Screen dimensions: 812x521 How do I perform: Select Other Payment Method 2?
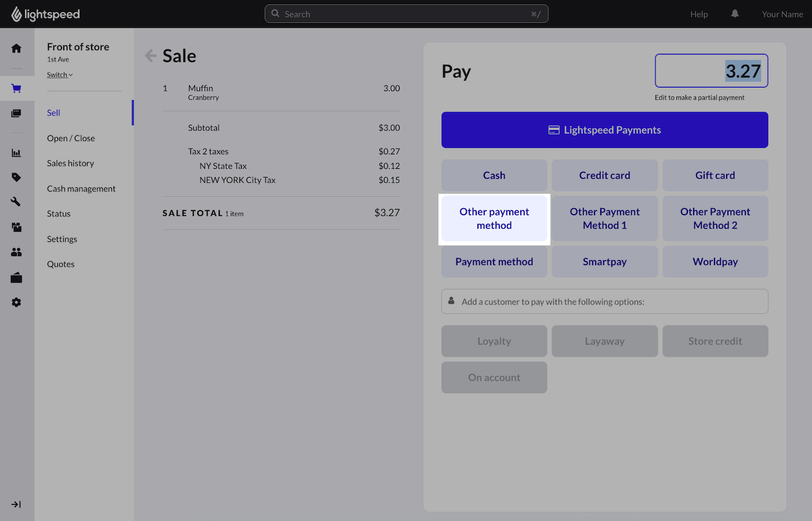tap(715, 219)
